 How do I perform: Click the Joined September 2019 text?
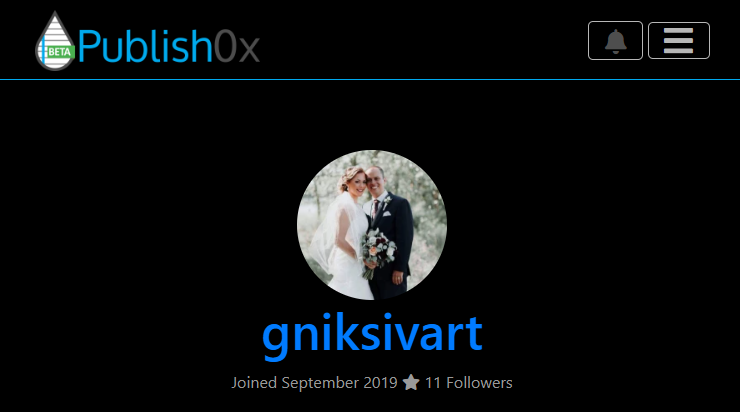pyautogui.click(x=314, y=383)
